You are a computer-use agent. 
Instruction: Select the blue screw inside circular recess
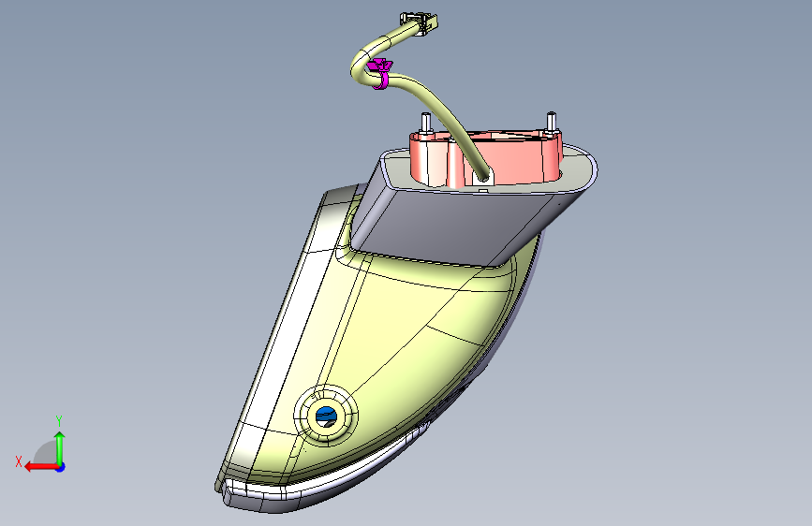326,415
